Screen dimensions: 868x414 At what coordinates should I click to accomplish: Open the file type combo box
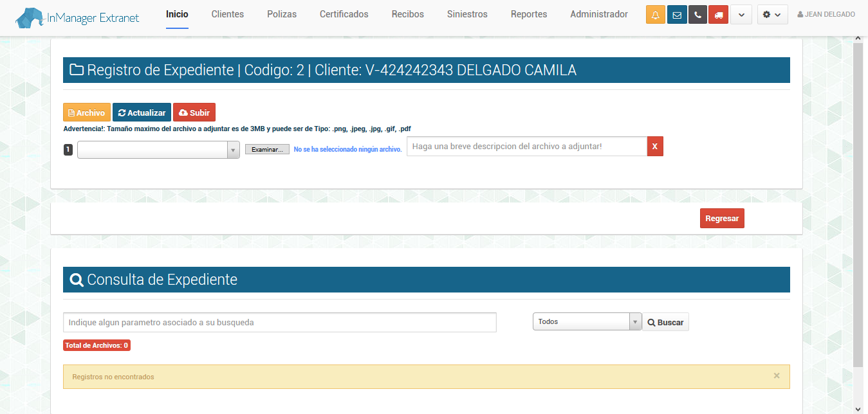[158, 150]
